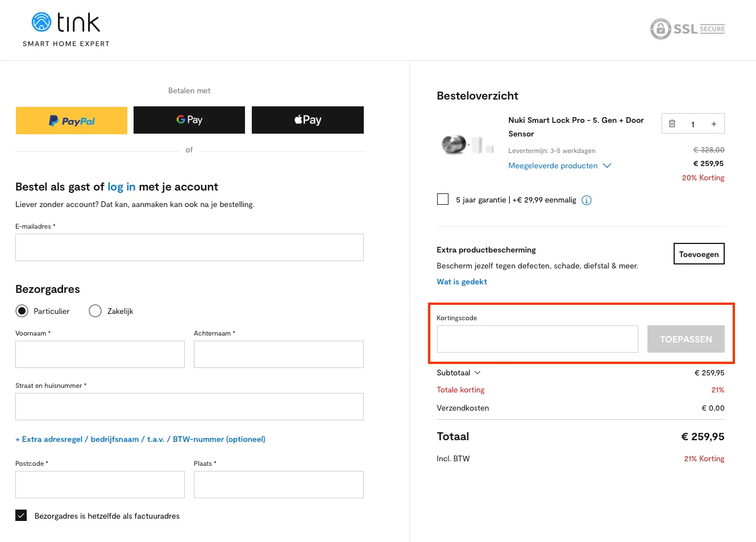The image size is (756, 542).
Task: Expand Meegeleverde producten list
Action: click(x=559, y=166)
